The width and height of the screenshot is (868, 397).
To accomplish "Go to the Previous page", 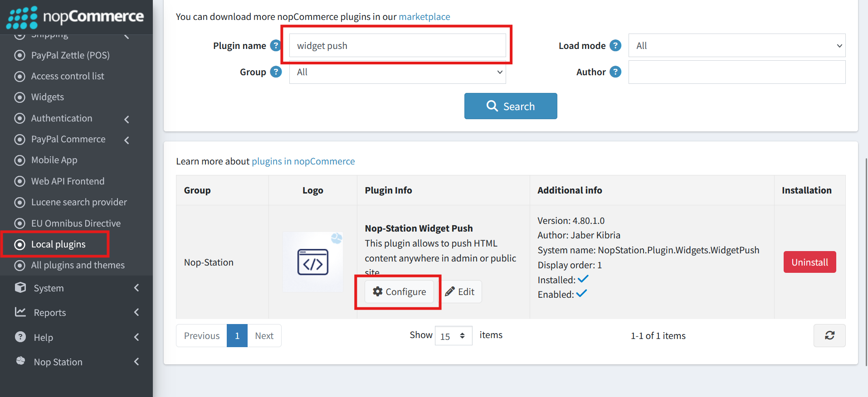I will pos(201,335).
